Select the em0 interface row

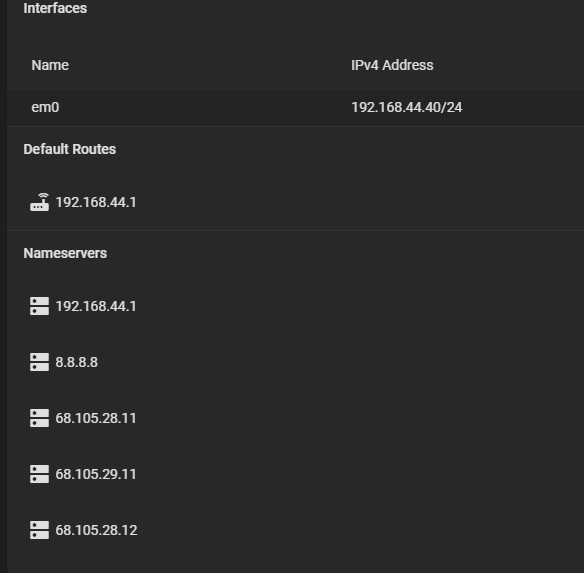(x=295, y=108)
